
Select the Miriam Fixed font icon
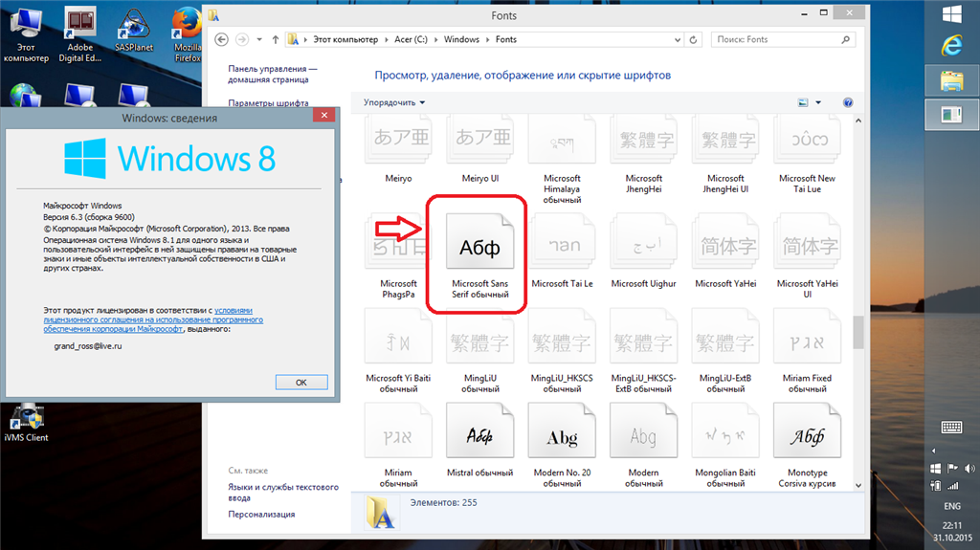click(807, 337)
